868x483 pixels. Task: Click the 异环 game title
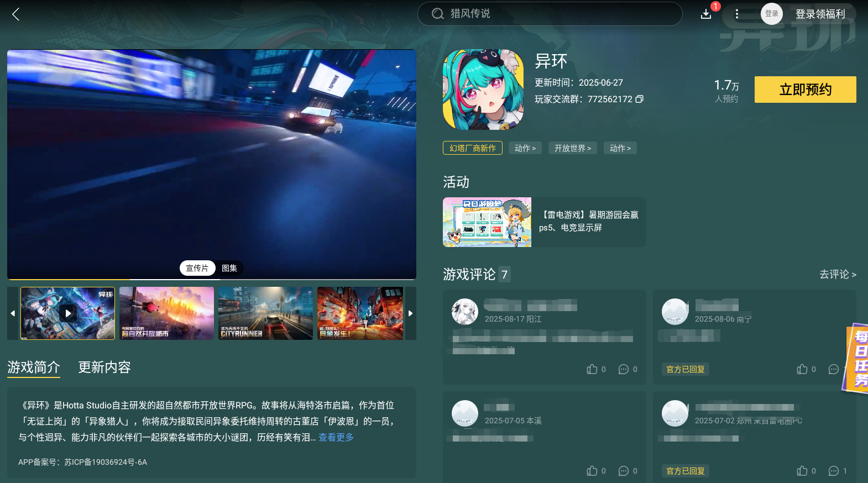551,61
